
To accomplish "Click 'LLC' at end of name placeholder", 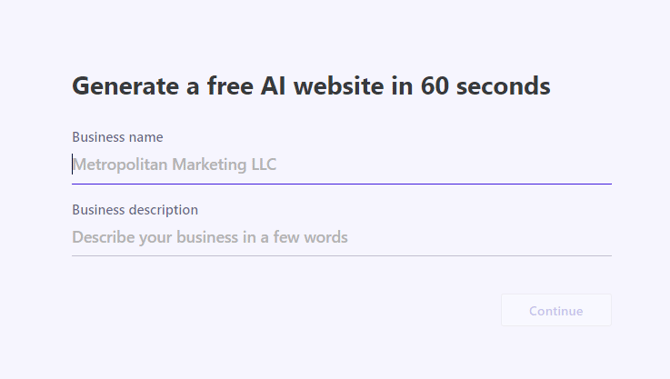I will [264, 165].
